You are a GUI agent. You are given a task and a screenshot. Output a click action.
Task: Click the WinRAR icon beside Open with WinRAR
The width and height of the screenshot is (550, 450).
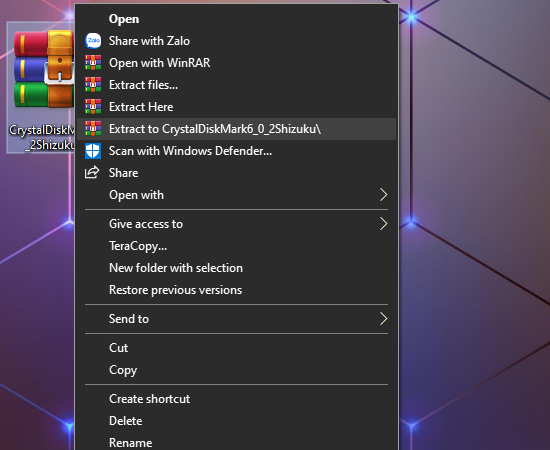[x=93, y=63]
